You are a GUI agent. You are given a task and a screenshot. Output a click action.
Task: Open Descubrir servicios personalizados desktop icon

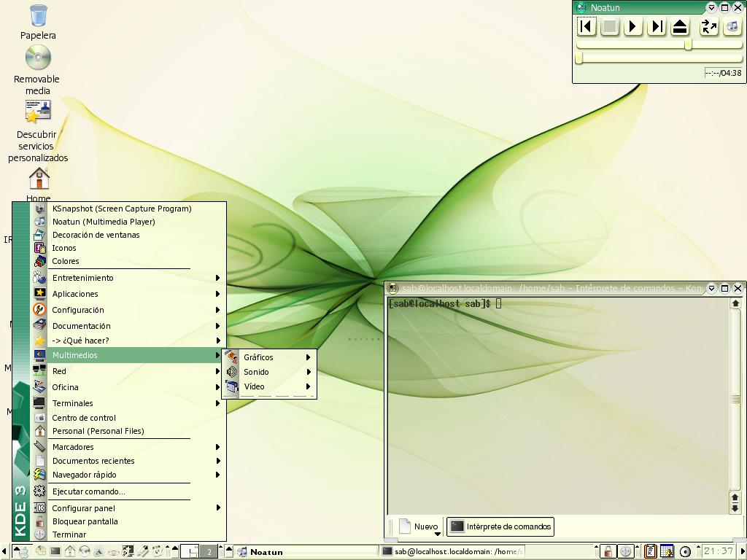coord(38,131)
